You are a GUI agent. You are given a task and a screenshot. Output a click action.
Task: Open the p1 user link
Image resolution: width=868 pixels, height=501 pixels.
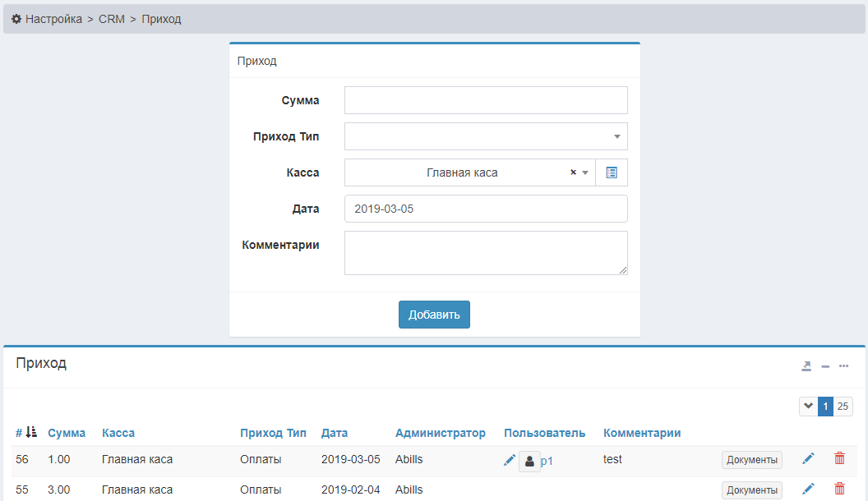[x=547, y=461]
